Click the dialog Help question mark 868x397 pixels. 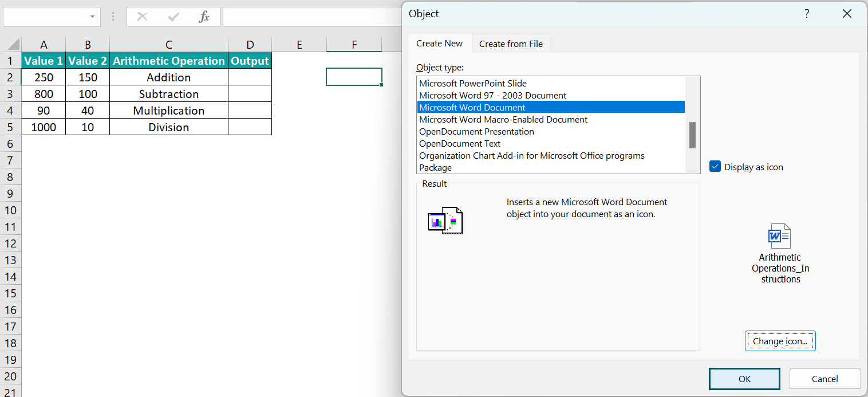[x=807, y=14]
